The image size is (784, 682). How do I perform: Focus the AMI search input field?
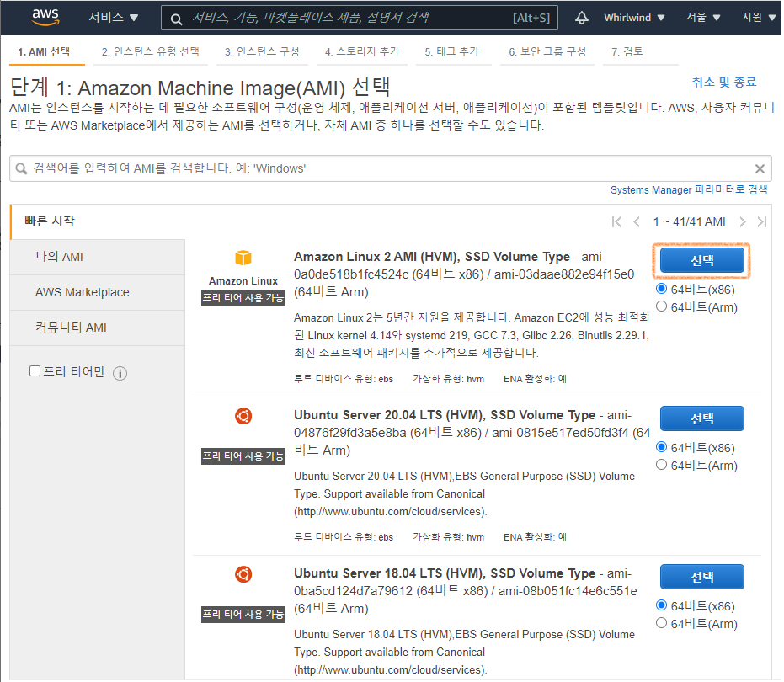(x=391, y=168)
